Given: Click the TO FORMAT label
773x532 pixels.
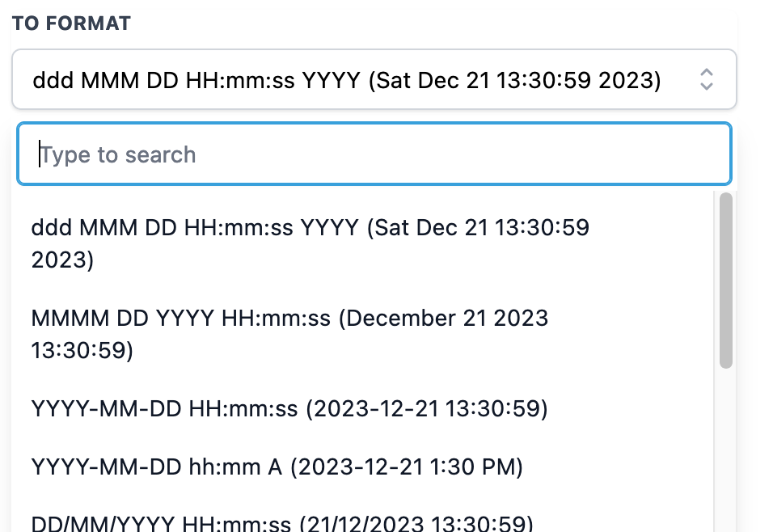Looking at the screenshot, I should [x=71, y=23].
